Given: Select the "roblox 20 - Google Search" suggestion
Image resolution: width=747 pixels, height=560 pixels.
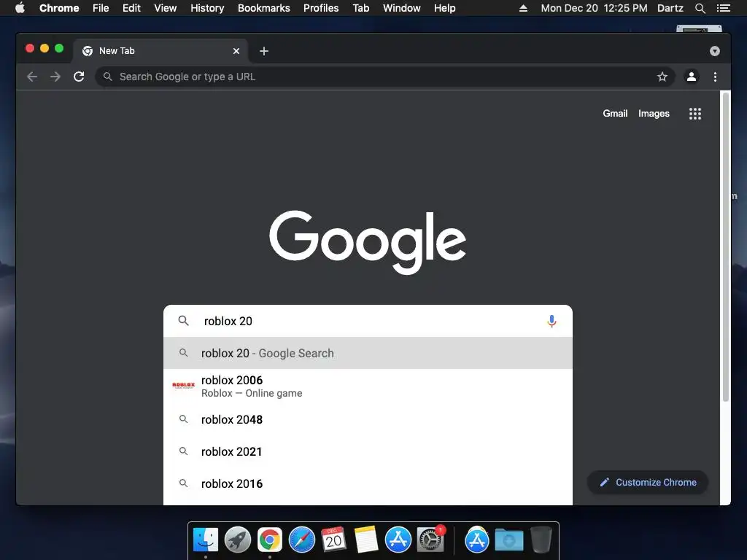Looking at the screenshot, I should (368, 353).
